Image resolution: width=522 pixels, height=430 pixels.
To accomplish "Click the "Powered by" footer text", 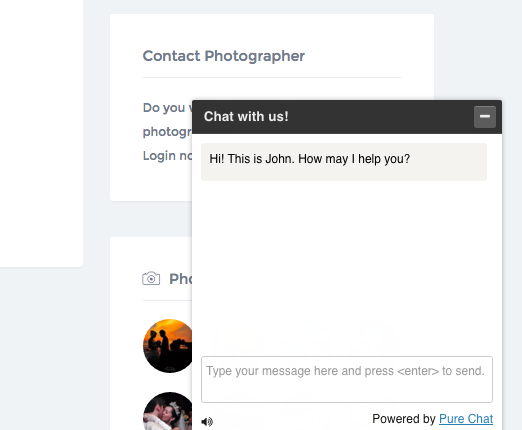I will pyautogui.click(x=404, y=419).
